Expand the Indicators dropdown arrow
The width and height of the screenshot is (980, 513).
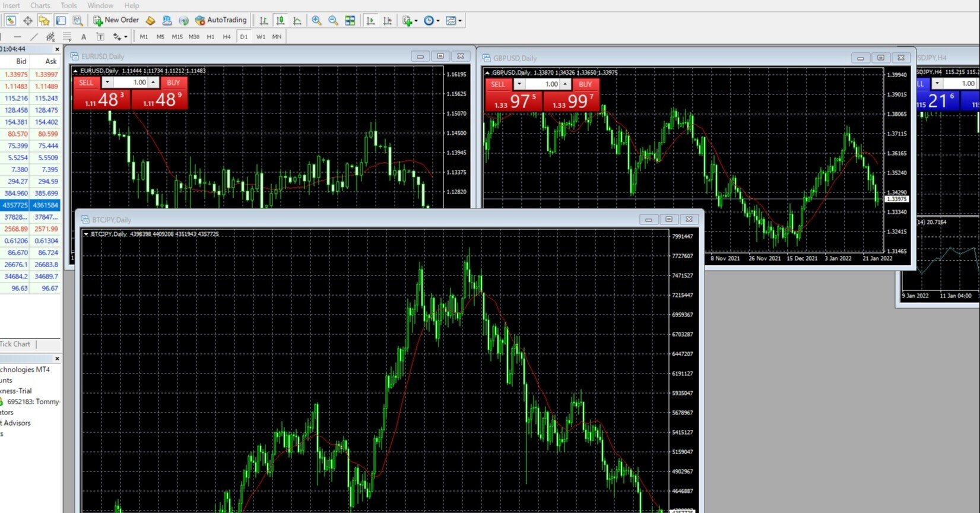416,21
